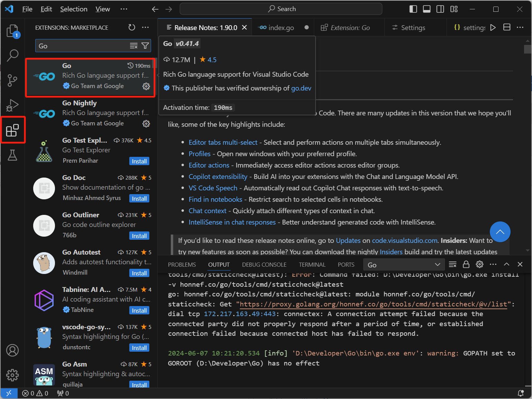Select the PORTS panel tab
The image size is (532, 399).
[346, 265]
